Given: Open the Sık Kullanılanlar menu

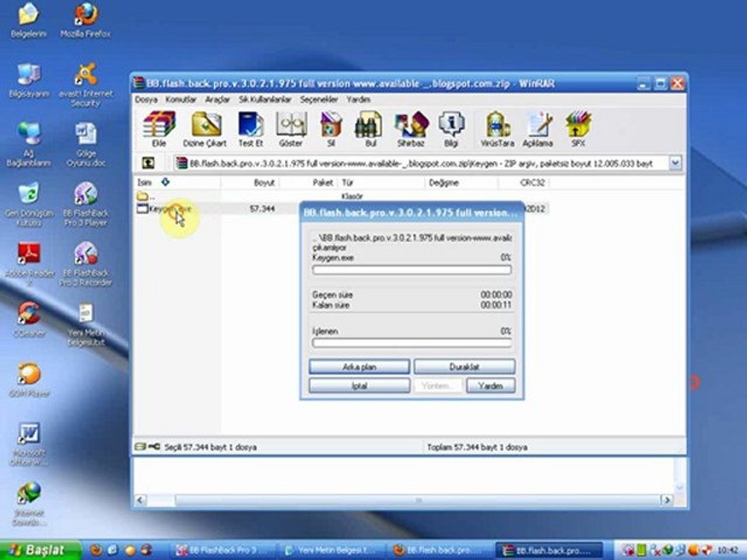Looking at the screenshot, I should 265,100.
